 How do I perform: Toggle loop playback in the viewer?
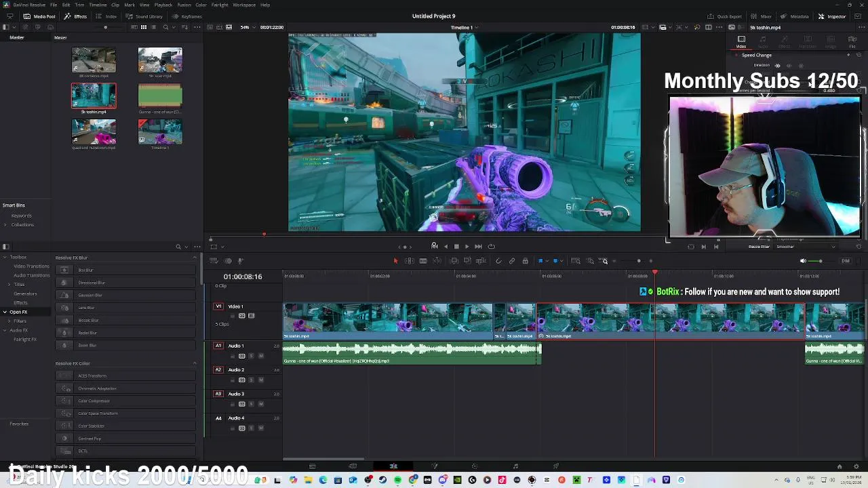click(x=492, y=247)
